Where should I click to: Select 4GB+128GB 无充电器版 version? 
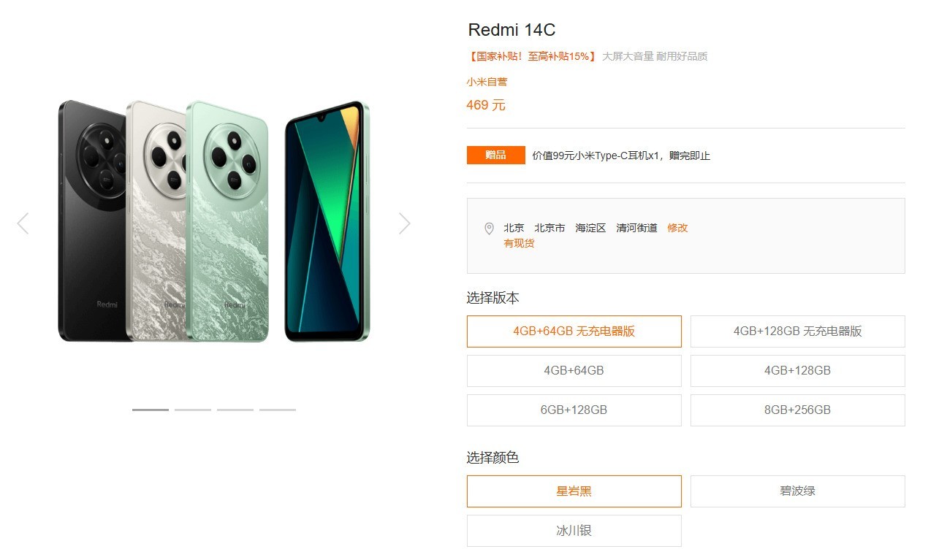pyautogui.click(x=798, y=331)
